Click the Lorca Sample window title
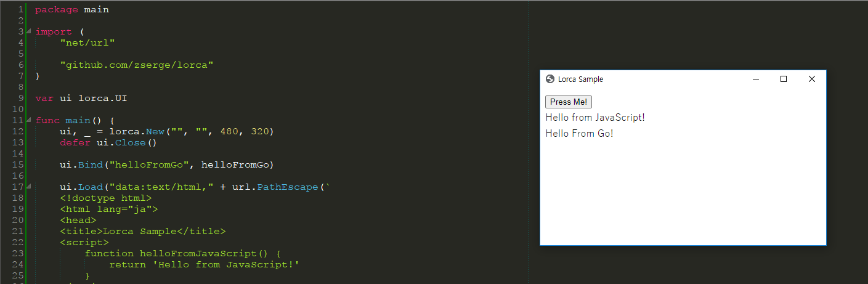 click(580, 79)
